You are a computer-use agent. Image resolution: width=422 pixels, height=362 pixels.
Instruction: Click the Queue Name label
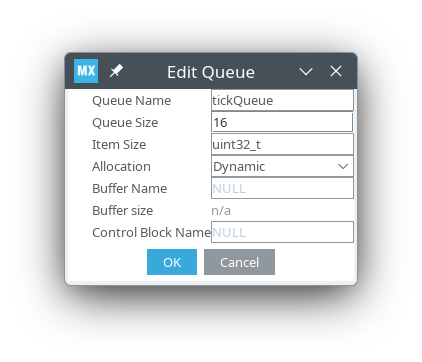(132, 101)
